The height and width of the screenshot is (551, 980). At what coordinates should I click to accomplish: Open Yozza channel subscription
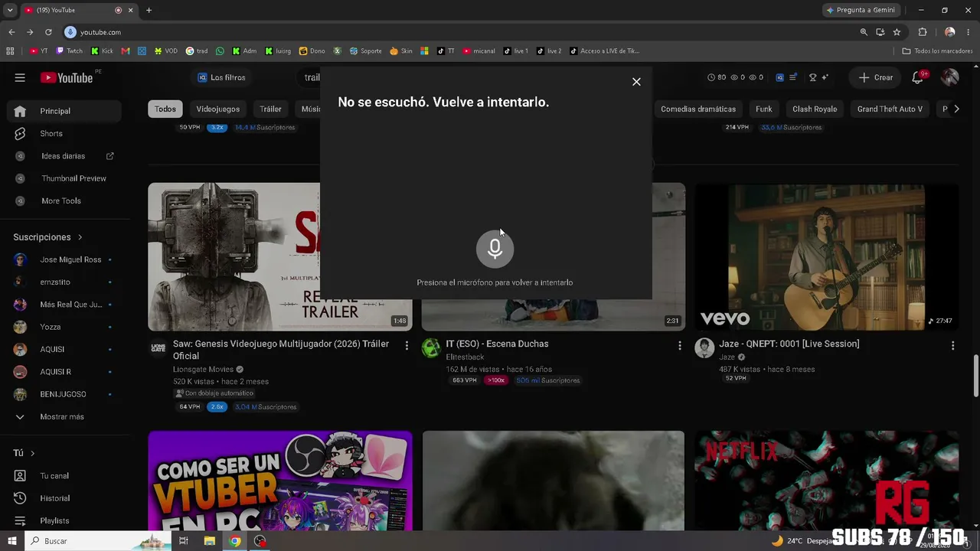coord(64,327)
